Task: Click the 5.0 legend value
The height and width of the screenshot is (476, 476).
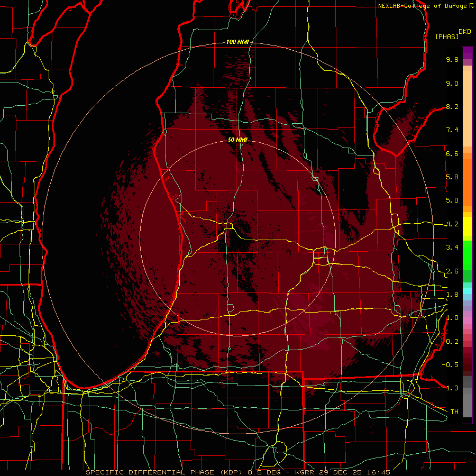Action: (x=452, y=200)
